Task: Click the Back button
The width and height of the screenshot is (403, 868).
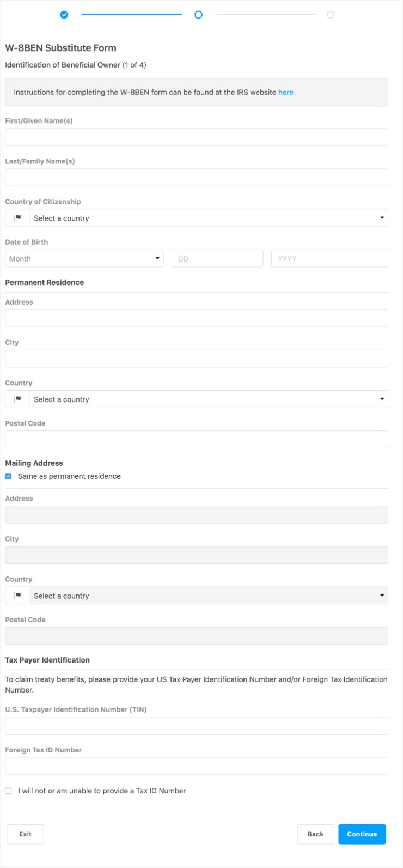Action: (315, 834)
